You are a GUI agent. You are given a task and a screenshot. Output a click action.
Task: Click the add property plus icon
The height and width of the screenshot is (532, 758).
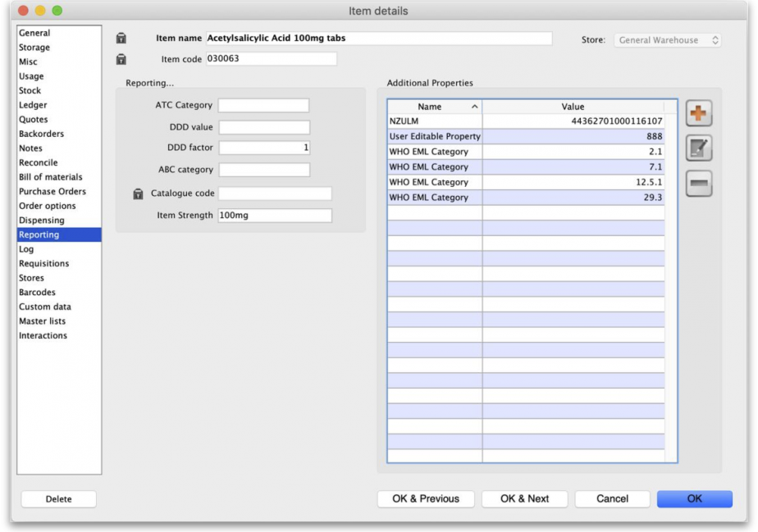[x=698, y=113]
